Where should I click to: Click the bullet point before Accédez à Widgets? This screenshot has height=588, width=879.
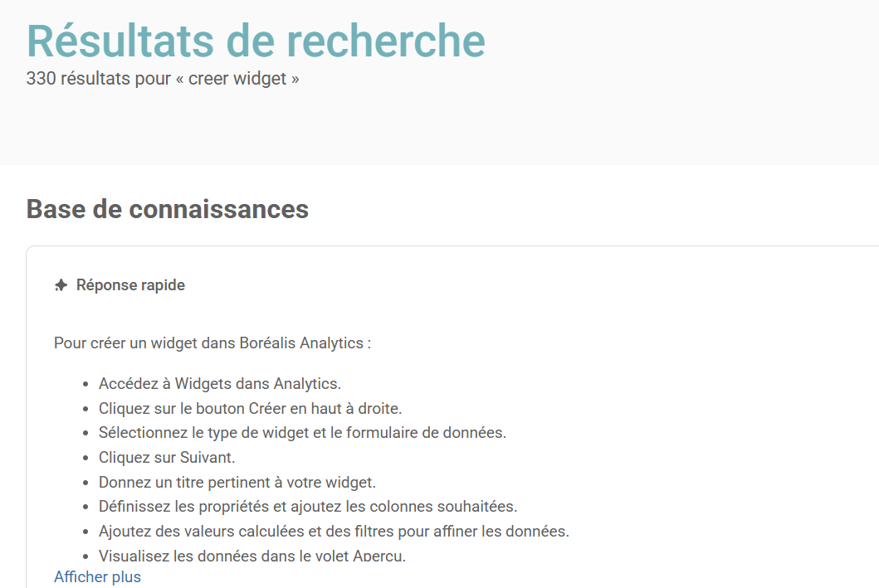pyautogui.click(x=86, y=384)
